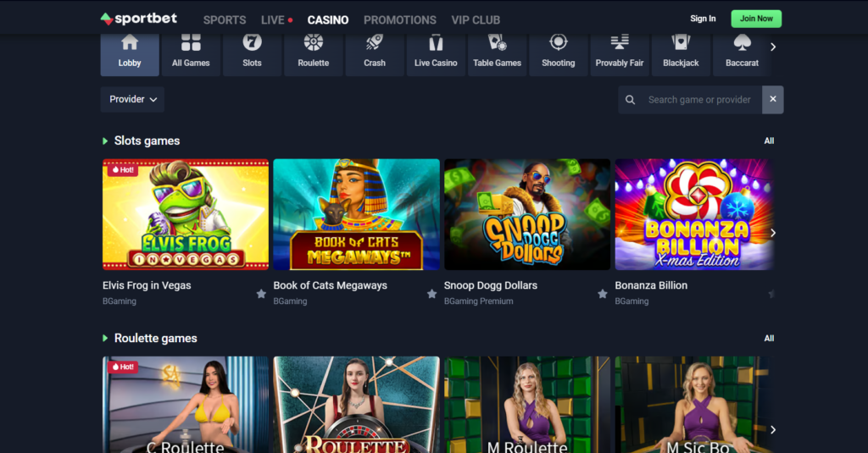Go to the PROMOTIONS tab

[x=400, y=20]
